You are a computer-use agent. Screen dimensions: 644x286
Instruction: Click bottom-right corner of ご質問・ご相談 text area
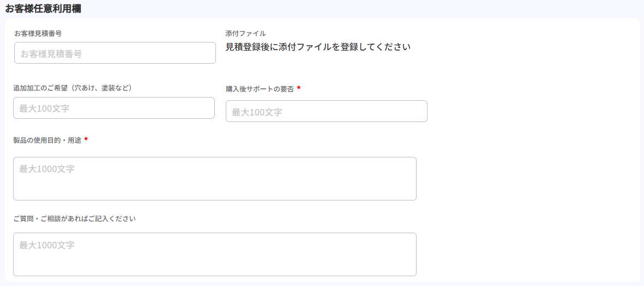coord(413,273)
